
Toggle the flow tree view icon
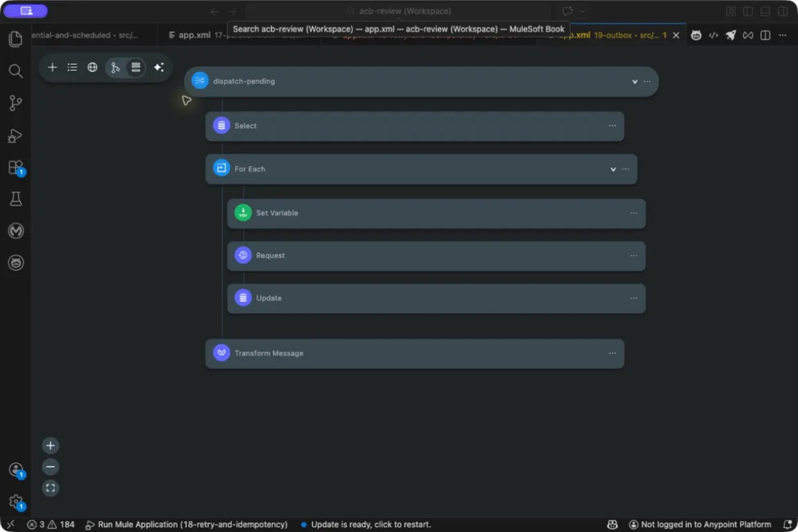coord(116,67)
